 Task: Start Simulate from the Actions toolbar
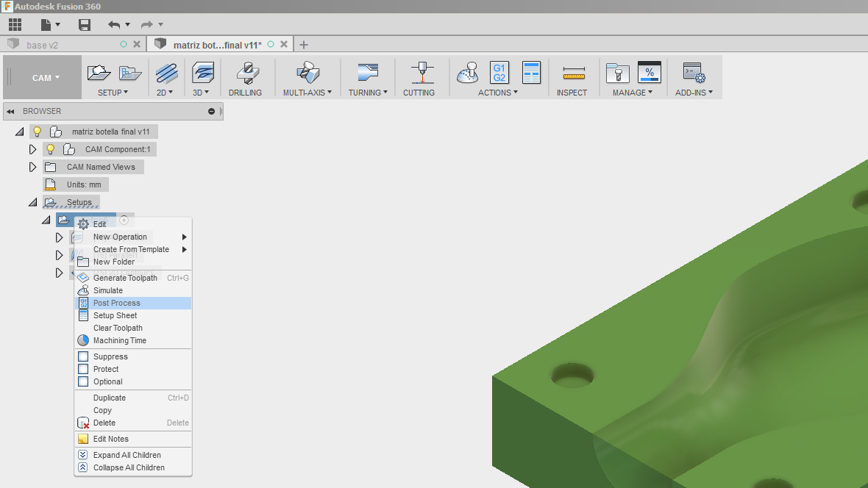(467, 73)
